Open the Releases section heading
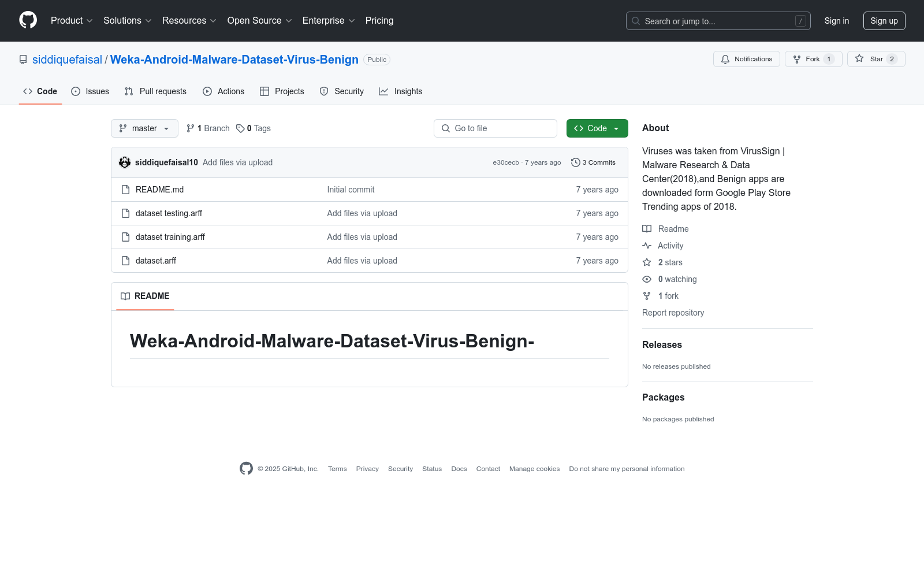The image size is (924, 578). (x=662, y=345)
